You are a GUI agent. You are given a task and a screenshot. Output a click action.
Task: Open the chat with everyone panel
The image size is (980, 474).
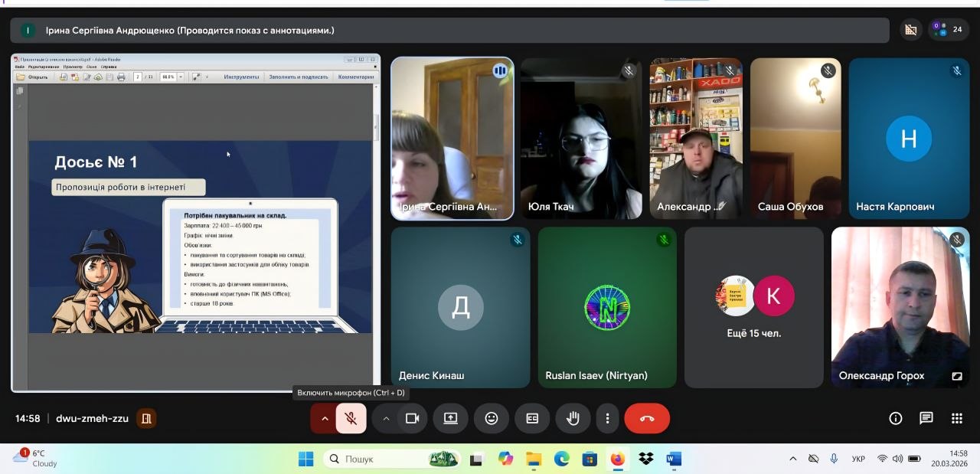click(926, 418)
